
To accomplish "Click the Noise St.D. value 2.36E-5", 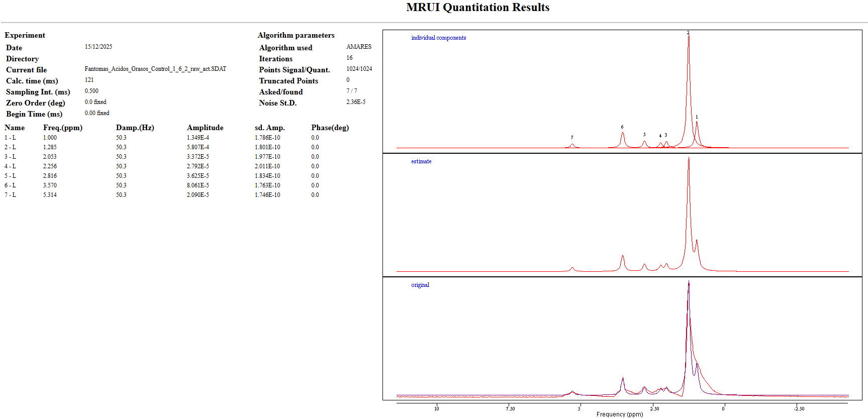I will coord(356,102).
